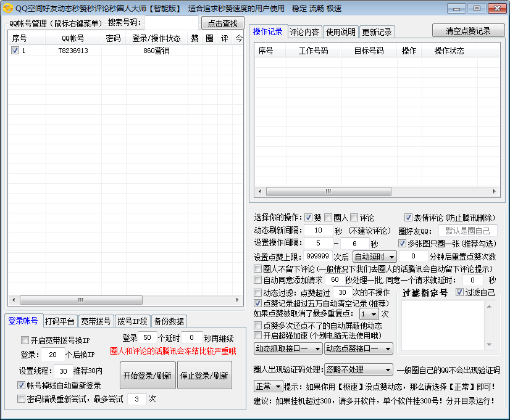This screenshot has width=510, height=420.
Task: Click the 停止登录/刷新 button
Action: tap(204, 375)
